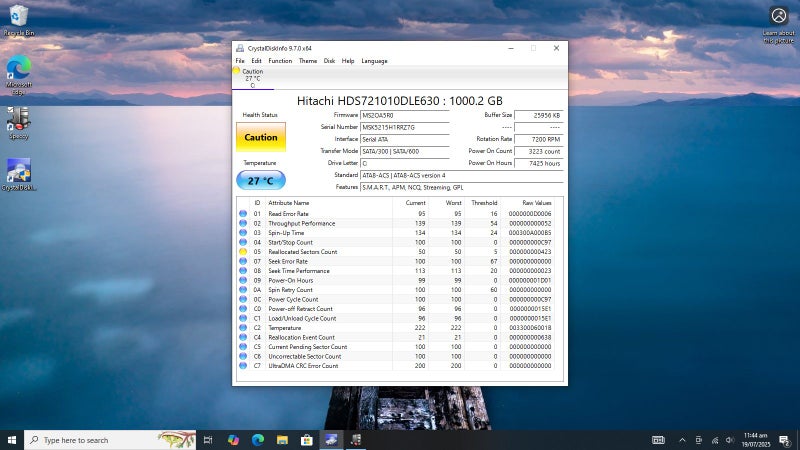Click the yellow status icon for Reallocated Sectors Count
The height and width of the screenshot is (450, 800).
(243, 252)
